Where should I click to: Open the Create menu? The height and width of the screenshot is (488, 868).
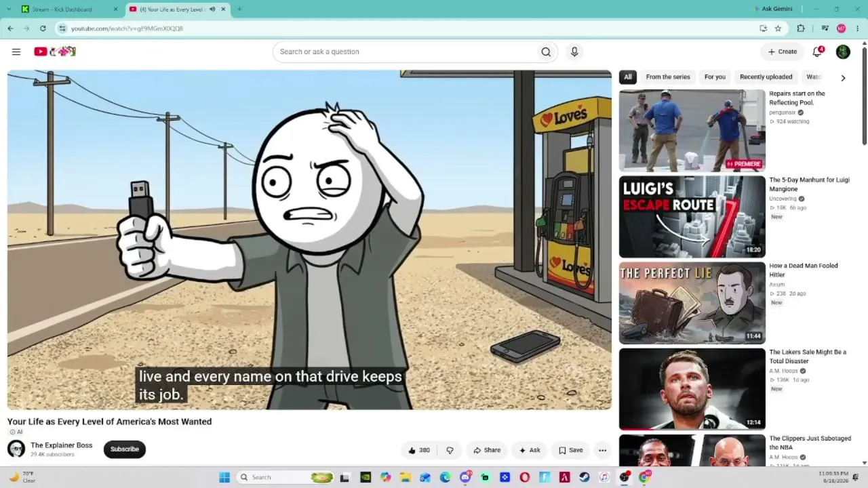coord(783,52)
